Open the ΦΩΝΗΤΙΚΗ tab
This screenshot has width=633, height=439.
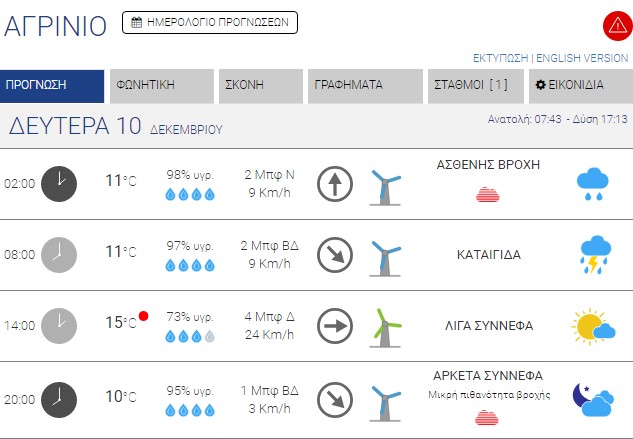click(162, 85)
